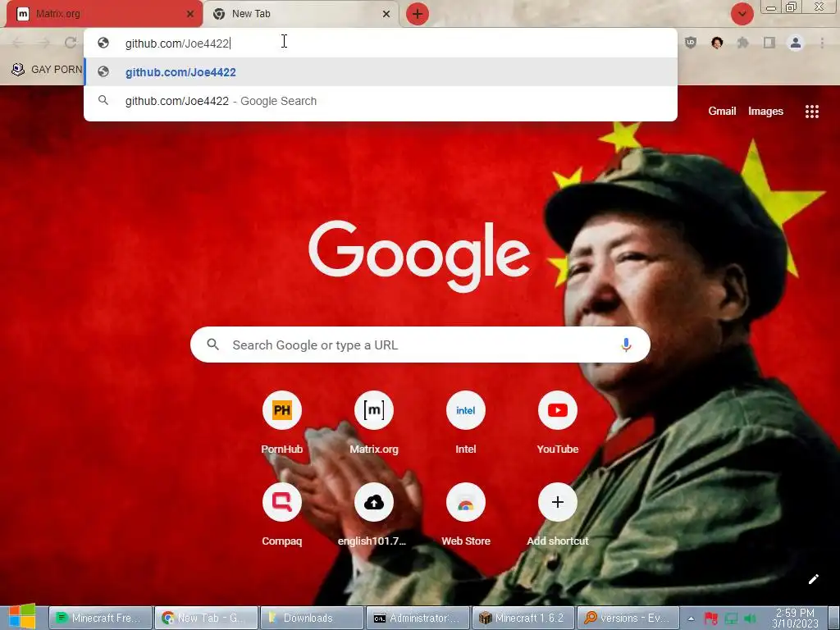Open a new tab with plus button
840x630 pixels.
tap(418, 14)
